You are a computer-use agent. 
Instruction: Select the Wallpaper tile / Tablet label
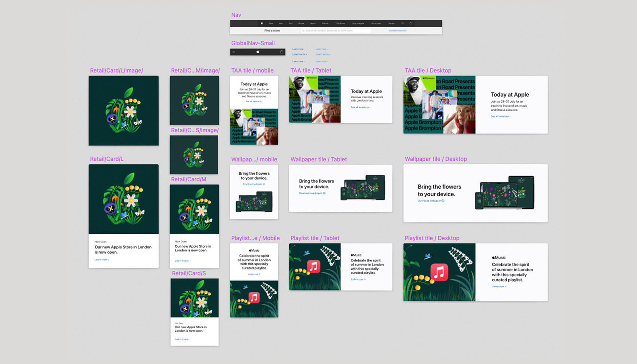coord(318,160)
